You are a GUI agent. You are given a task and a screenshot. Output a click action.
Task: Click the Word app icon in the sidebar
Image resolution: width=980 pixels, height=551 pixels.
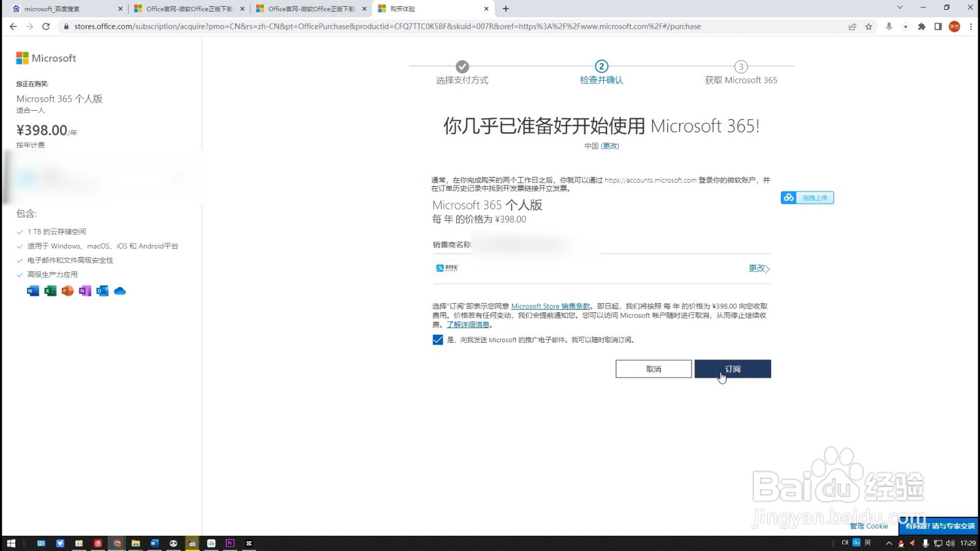[x=33, y=291]
